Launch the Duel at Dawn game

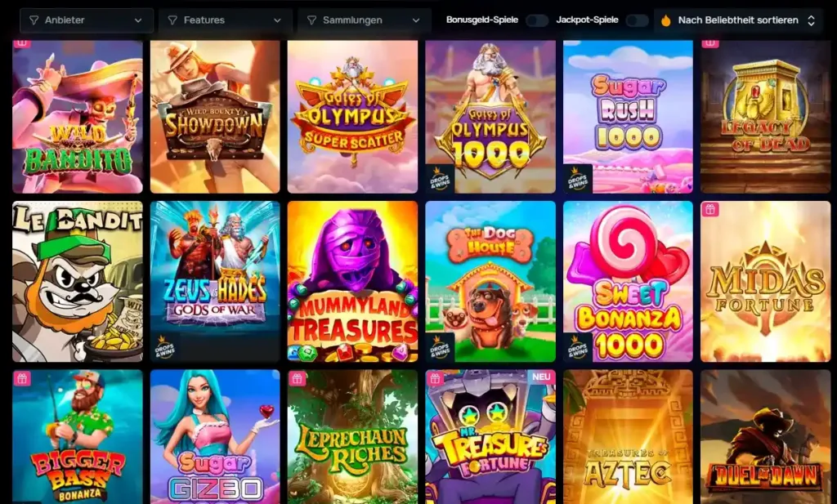point(765,437)
